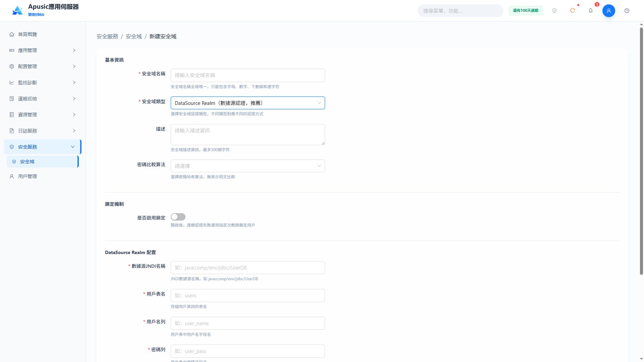Image resolution: width=644 pixels, height=362 pixels.
Task: Click the Apusic logo icon
Action: pos(17,10)
